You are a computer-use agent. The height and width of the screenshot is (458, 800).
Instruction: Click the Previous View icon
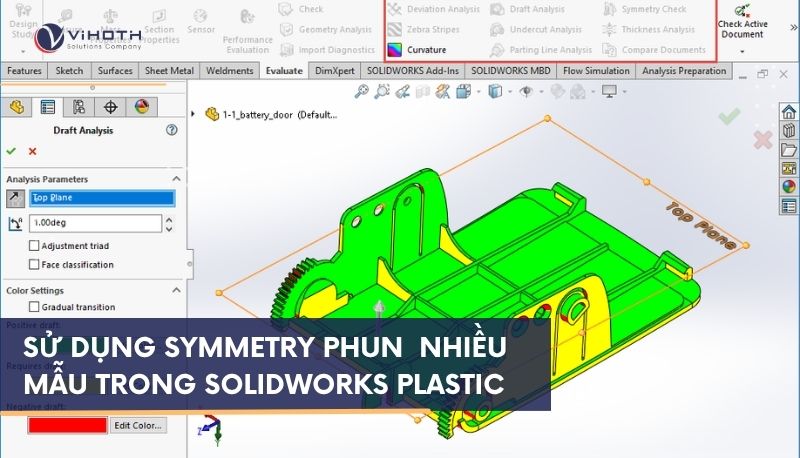coord(403,92)
